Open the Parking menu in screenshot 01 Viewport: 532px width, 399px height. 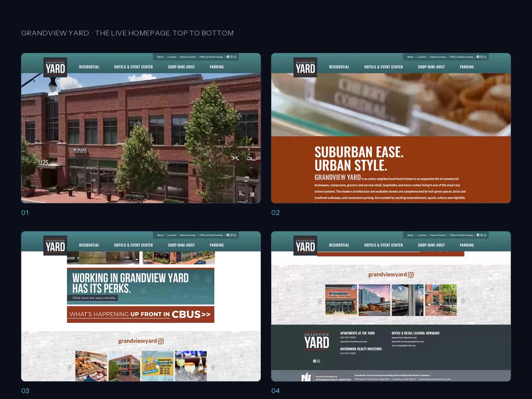[217, 67]
